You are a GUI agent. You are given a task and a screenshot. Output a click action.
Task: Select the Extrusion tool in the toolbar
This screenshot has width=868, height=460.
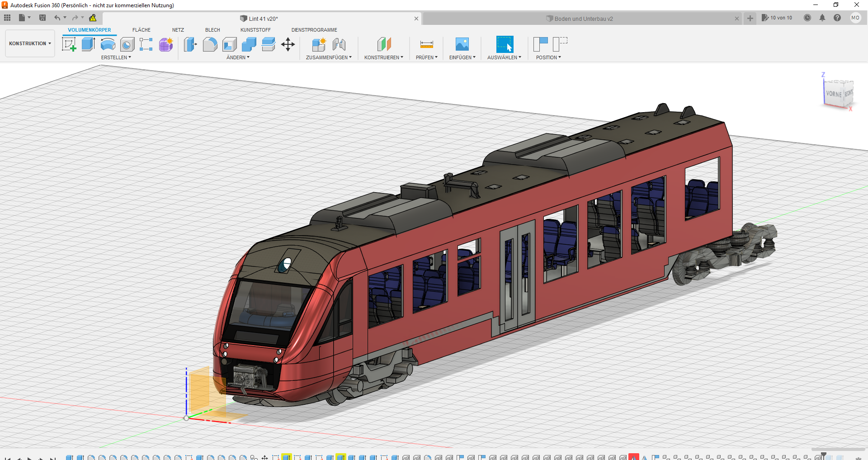(x=88, y=44)
